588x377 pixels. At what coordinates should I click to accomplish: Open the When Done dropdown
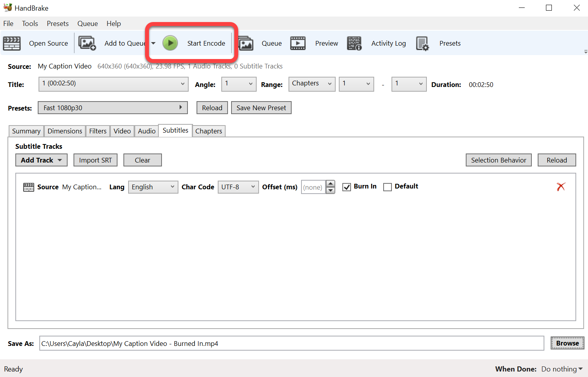(562, 369)
